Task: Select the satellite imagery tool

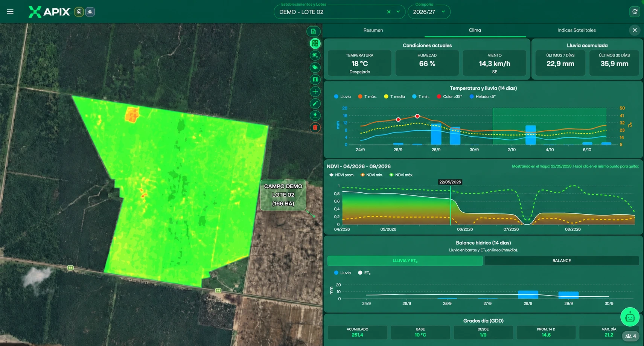Action: 315,55
